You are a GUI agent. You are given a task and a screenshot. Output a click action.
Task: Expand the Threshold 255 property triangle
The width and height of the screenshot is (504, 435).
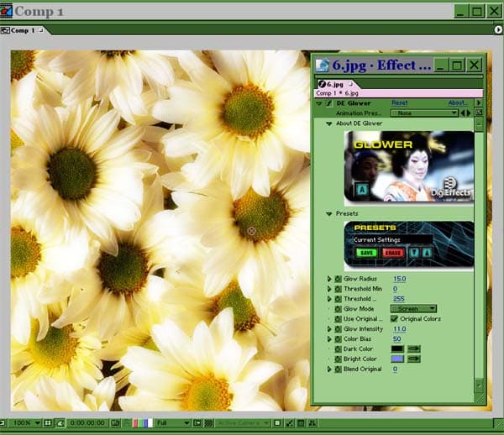pos(329,299)
